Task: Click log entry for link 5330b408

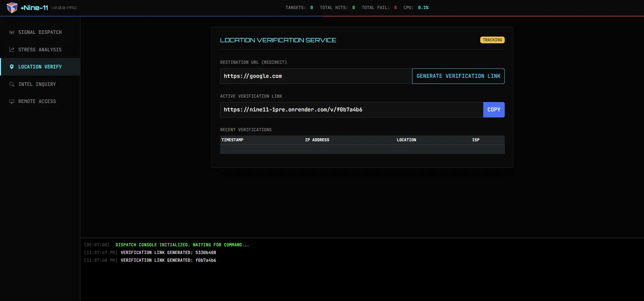Action: coord(168,253)
